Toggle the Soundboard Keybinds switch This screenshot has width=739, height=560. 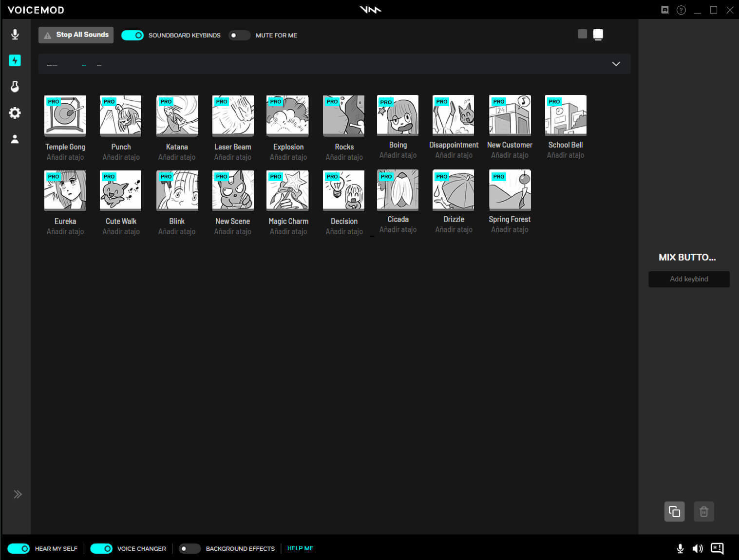[x=133, y=35]
